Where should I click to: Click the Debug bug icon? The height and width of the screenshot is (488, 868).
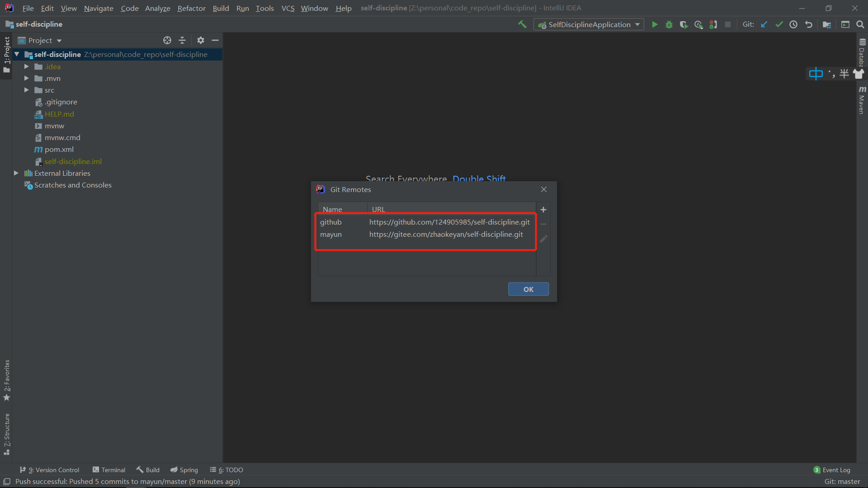(669, 24)
